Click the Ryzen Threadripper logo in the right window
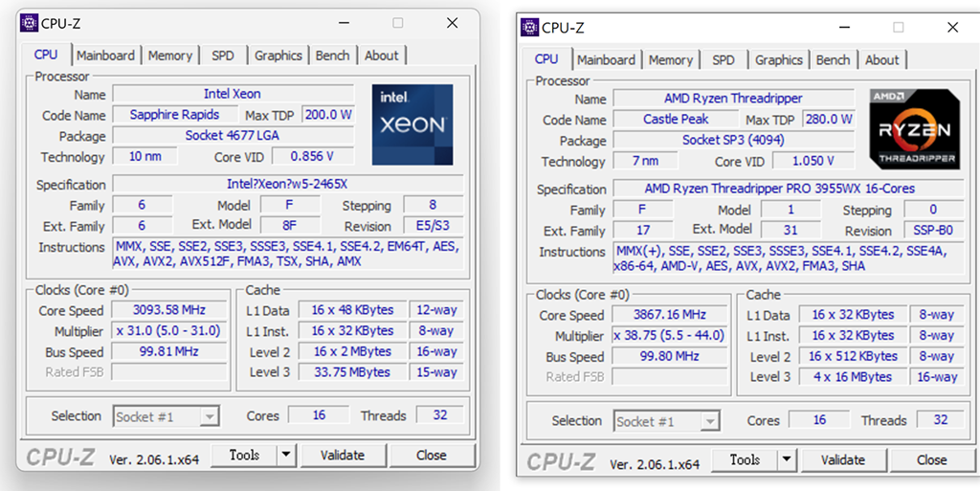Image resolution: width=980 pixels, height=491 pixels. click(914, 128)
